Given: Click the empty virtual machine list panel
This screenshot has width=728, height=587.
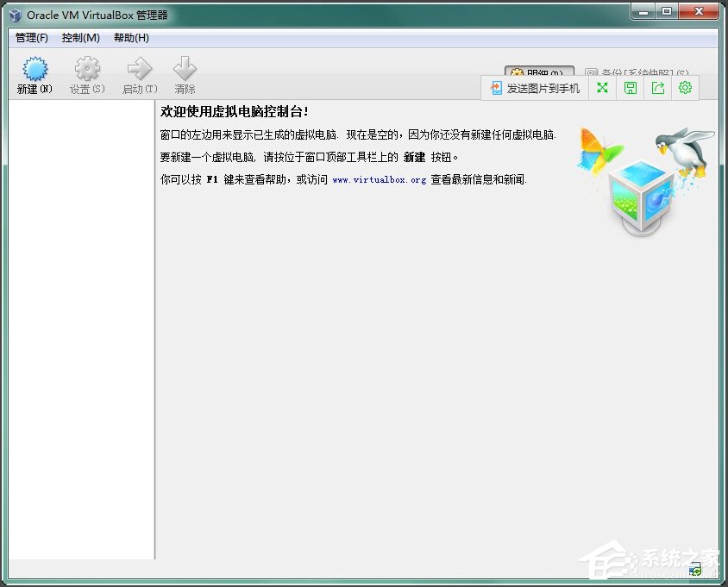Looking at the screenshot, I should (x=80, y=328).
